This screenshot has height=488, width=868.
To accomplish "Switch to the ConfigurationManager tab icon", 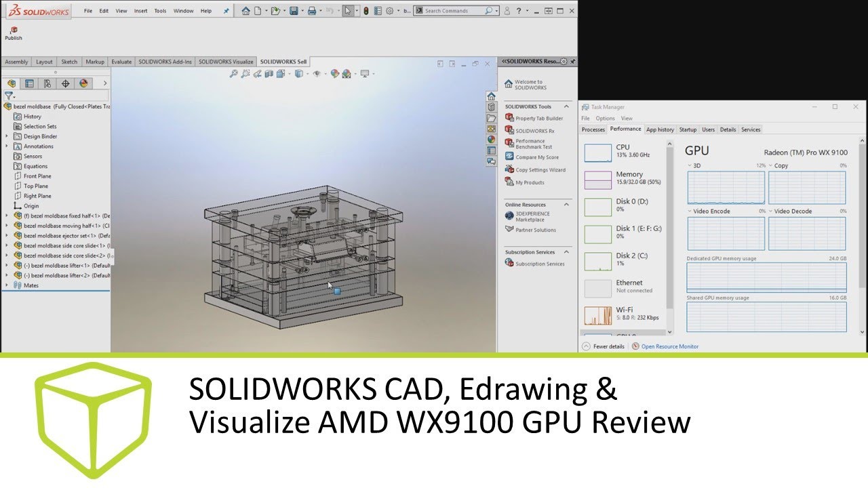I will [x=47, y=83].
